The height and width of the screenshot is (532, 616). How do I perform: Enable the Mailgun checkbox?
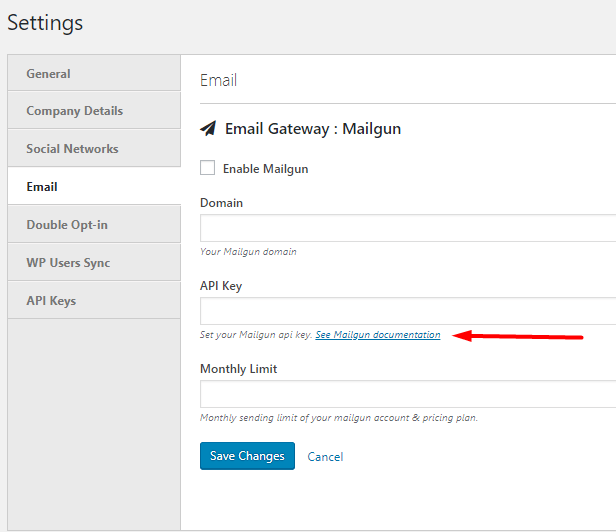pos(207,167)
